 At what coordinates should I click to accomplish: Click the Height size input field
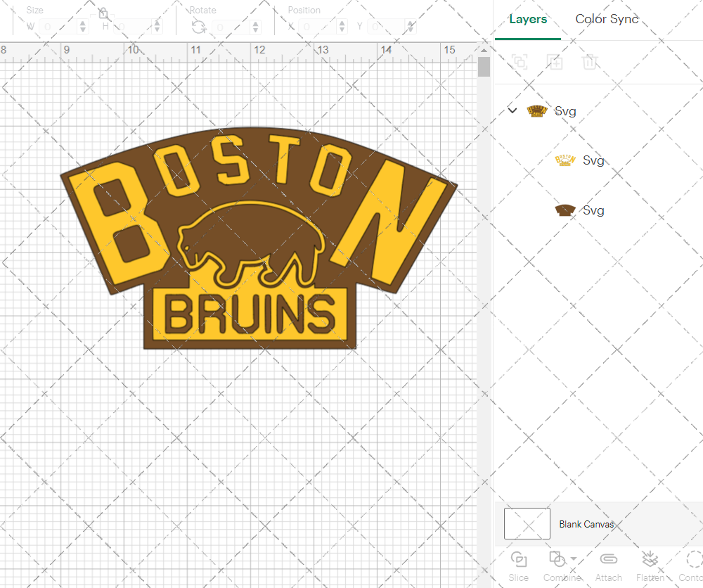click(x=133, y=27)
